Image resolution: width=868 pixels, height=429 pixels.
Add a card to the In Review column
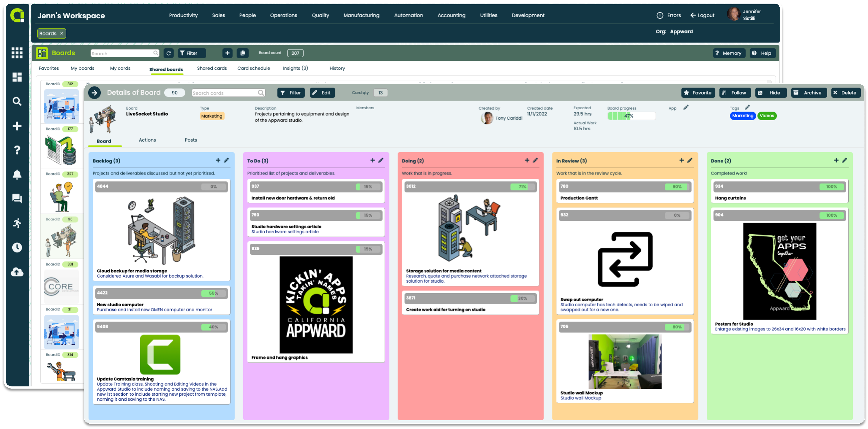[x=682, y=160]
